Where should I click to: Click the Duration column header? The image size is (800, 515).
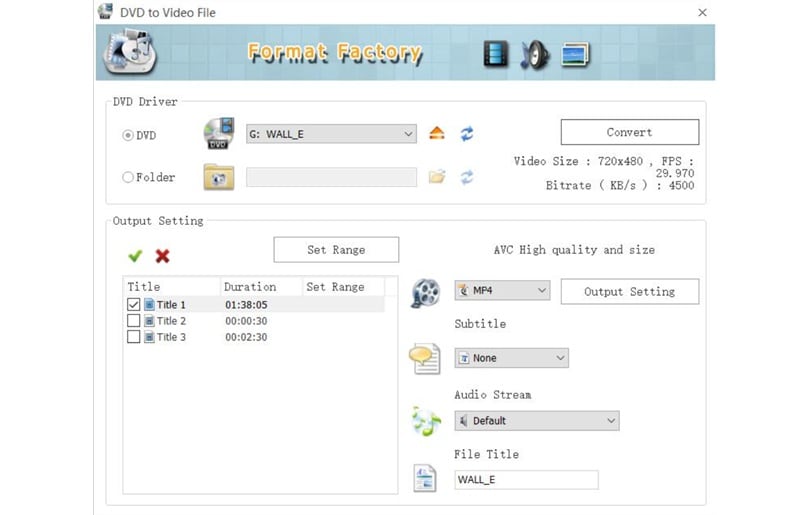click(x=261, y=287)
